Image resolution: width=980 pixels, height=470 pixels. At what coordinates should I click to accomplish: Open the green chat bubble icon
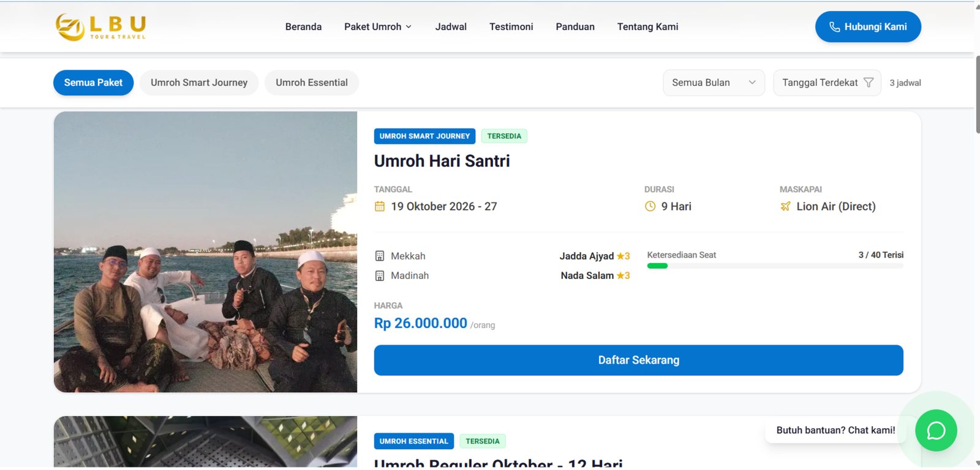[936, 431]
